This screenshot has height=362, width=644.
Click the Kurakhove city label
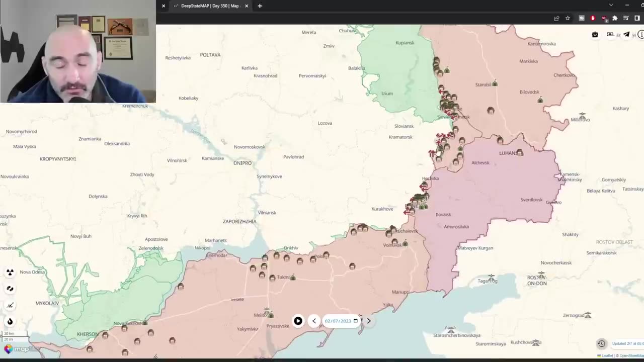click(382, 209)
